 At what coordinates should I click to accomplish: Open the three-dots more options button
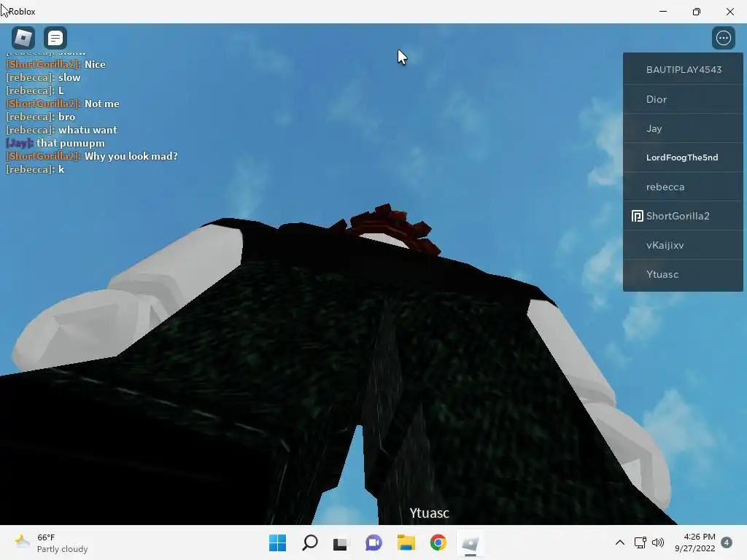723,38
